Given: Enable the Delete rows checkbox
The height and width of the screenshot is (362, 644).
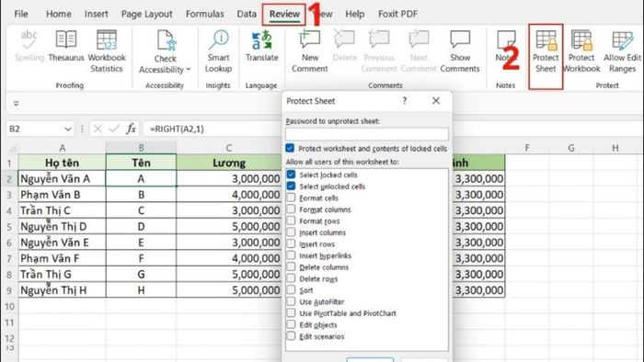Looking at the screenshot, I should [x=291, y=278].
